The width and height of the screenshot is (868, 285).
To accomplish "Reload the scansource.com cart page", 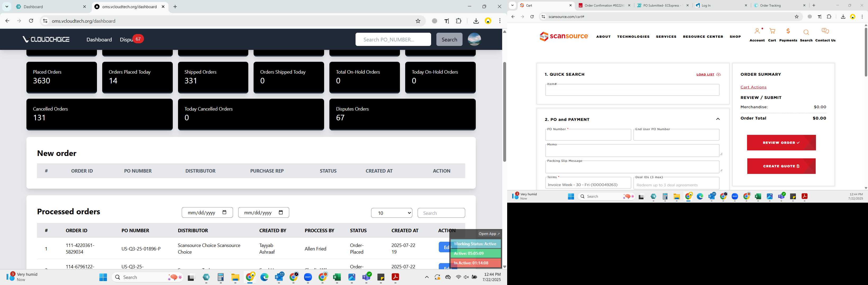I will coord(532,17).
